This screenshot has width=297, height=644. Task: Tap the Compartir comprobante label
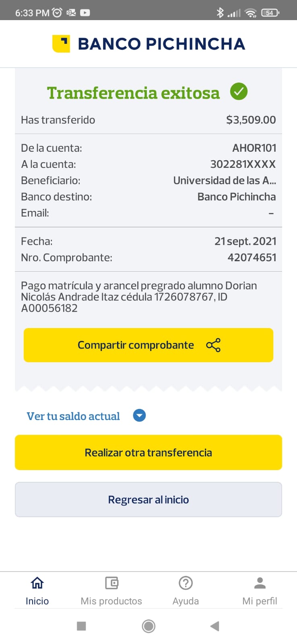136,345
